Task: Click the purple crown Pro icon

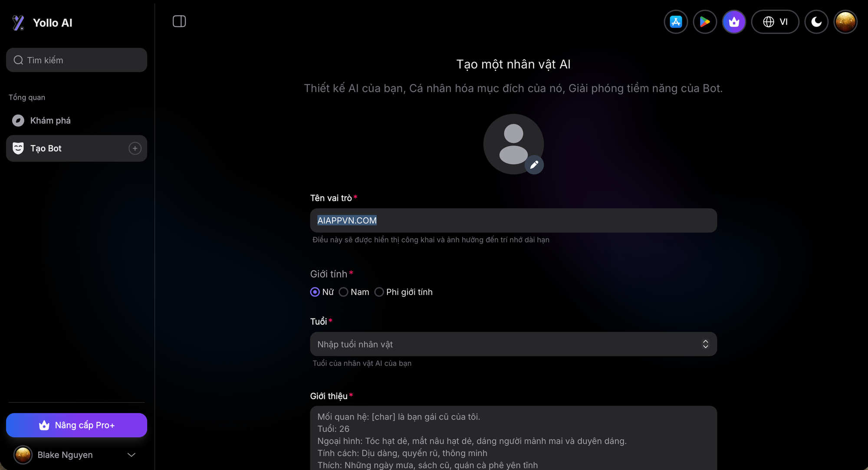Action: tap(734, 22)
